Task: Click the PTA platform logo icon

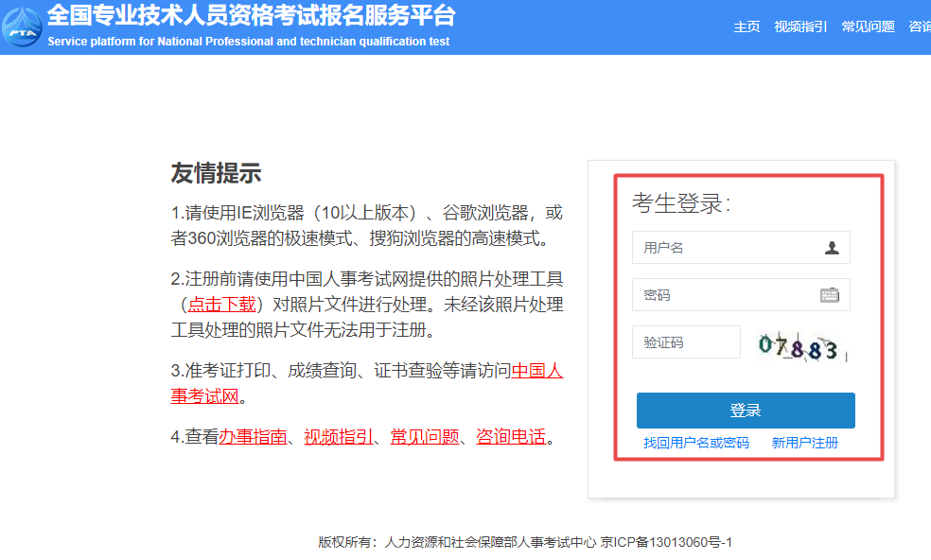Action: [x=22, y=26]
